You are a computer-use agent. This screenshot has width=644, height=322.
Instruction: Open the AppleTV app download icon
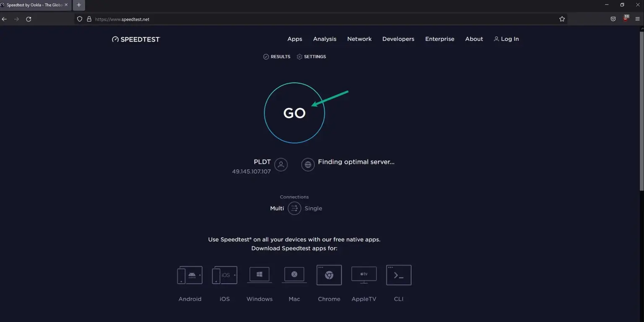(364, 275)
